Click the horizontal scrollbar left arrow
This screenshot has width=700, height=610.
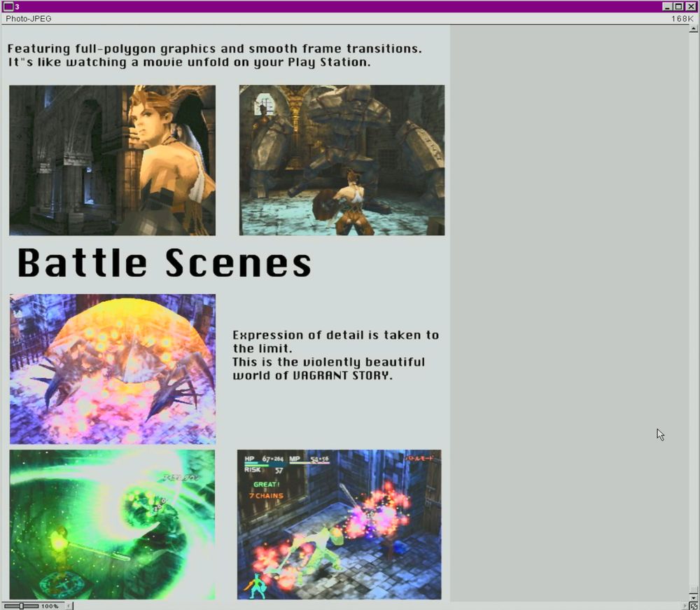click(x=69, y=606)
